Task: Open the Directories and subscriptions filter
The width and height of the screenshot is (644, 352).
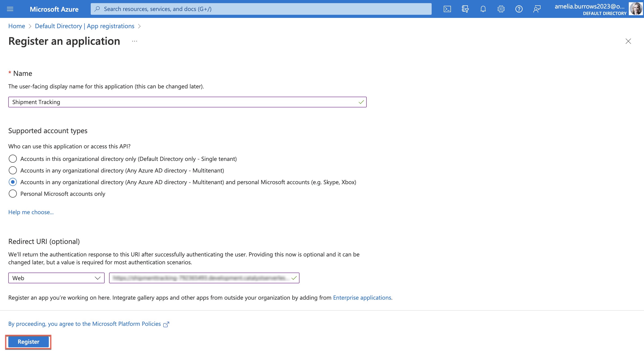Action: pyautogui.click(x=465, y=9)
